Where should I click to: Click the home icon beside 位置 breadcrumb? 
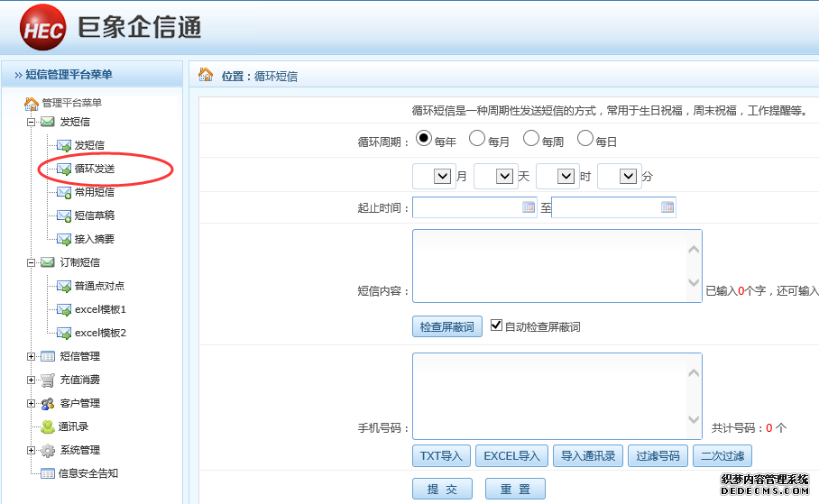[206, 75]
